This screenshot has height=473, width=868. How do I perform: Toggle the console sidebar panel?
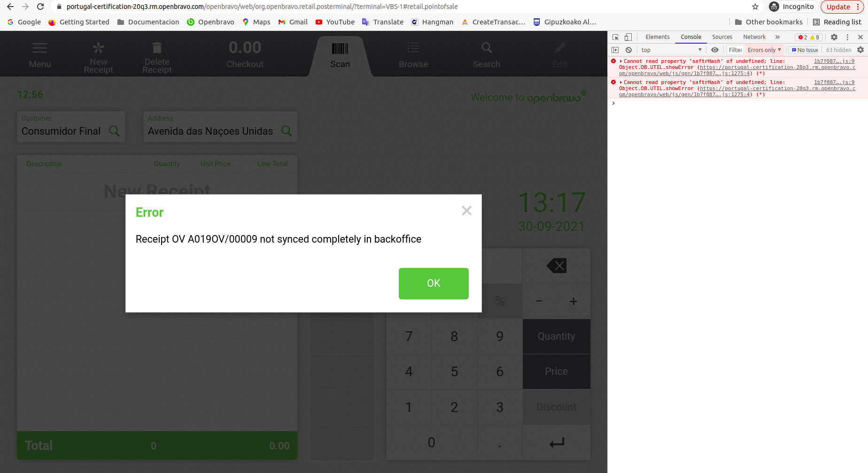click(x=615, y=50)
